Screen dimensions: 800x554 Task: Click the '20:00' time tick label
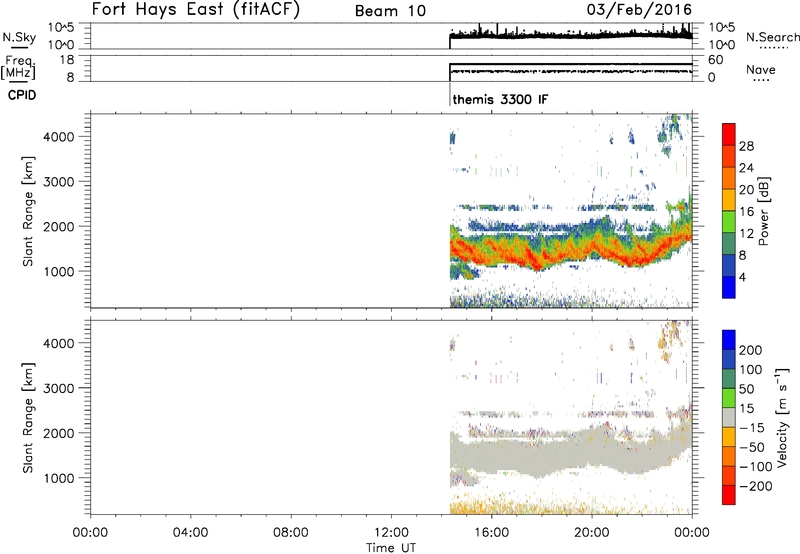(x=592, y=533)
